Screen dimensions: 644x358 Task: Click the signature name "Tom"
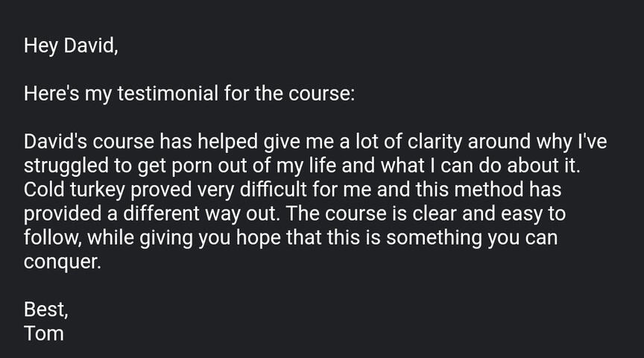(x=44, y=333)
